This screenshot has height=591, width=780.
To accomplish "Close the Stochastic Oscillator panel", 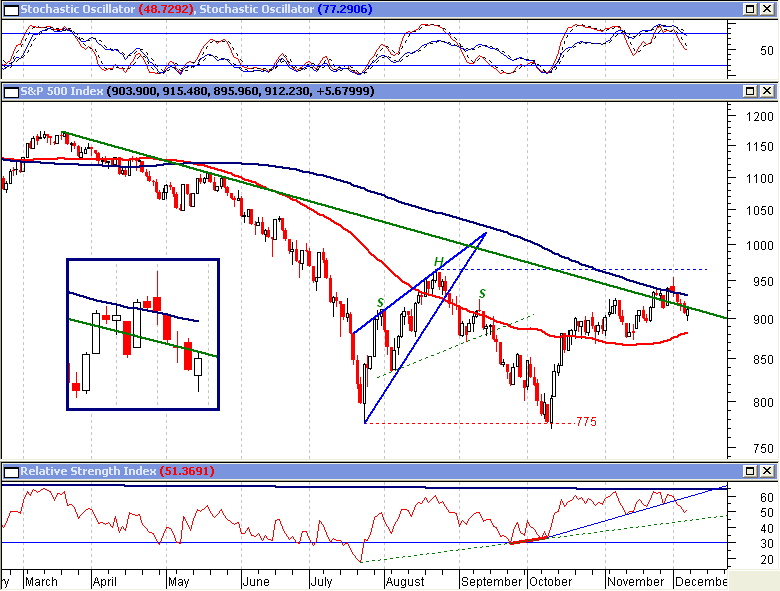I will 767,9.
